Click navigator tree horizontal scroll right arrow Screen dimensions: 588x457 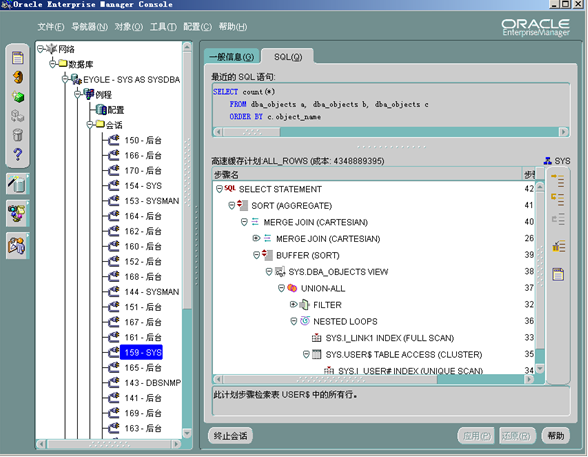176,444
